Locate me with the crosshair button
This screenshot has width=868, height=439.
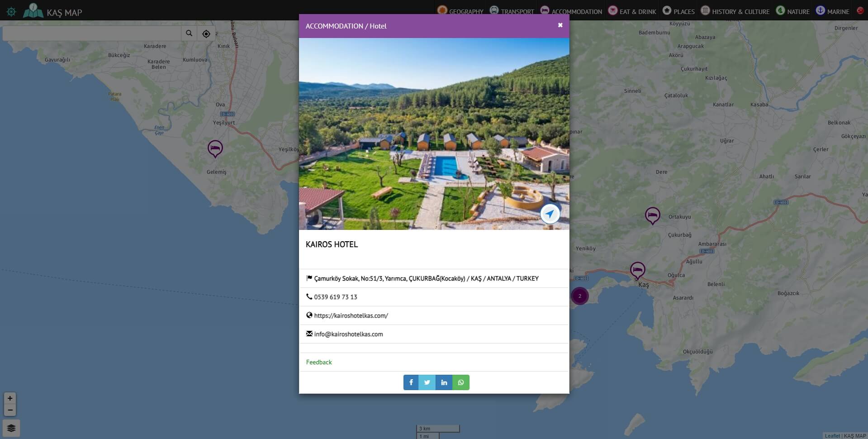click(x=206, y=33)
